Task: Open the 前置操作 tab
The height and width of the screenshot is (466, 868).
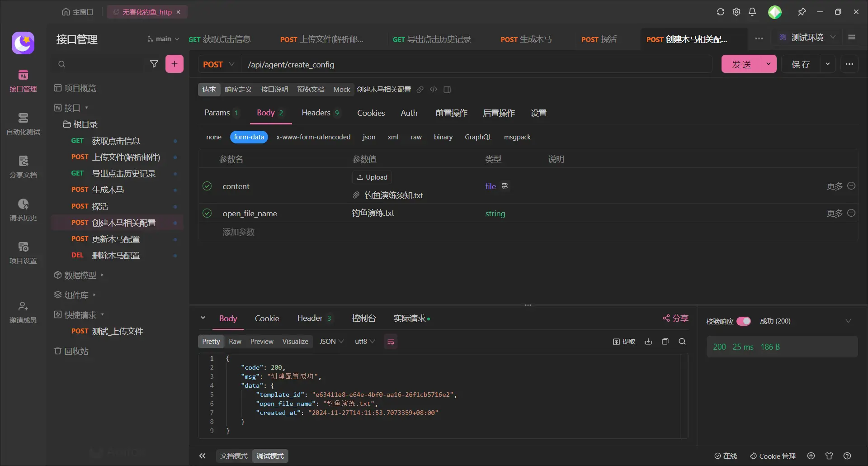Action: (x=451, y=113)
